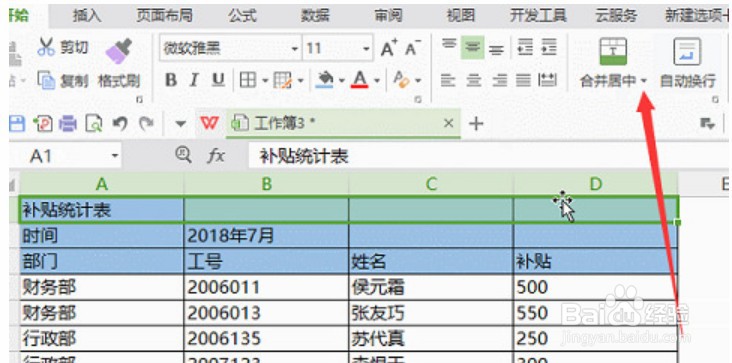This screenshot has width=732, height=363.
Task: Switch to the 插入 tab
Action: tap(87, 15)
